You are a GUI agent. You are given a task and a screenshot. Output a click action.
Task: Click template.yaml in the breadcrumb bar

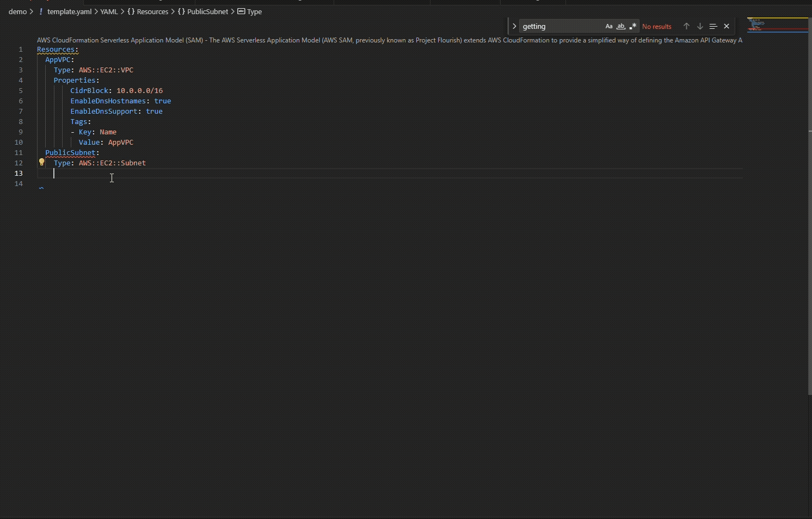pyautogui.click(x=69, y=11)
